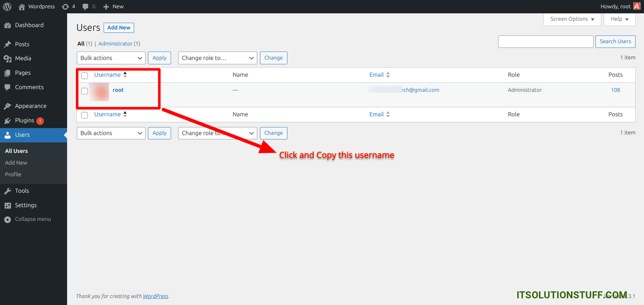Click the Collapse menu arrow icon
This screenshot has width=644, height=305.
7,219
